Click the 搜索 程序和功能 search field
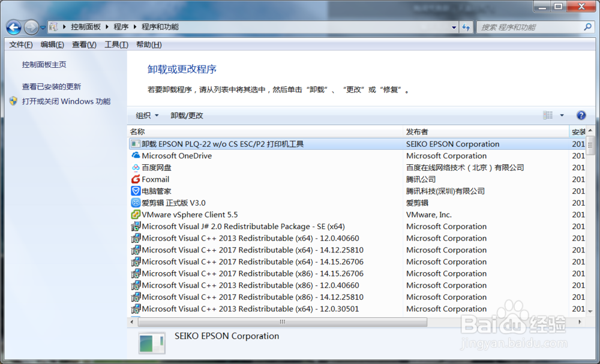Image resolution: width=600 pixels, height=364 pixels. click(x=530, y=27)
